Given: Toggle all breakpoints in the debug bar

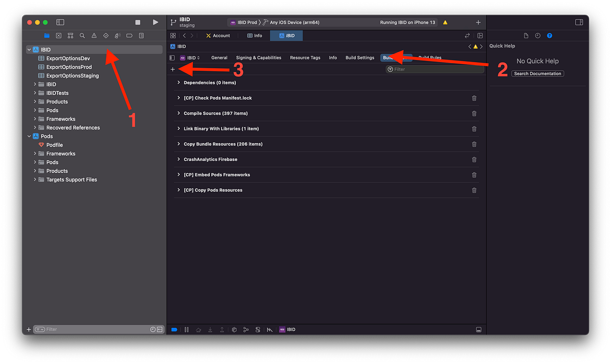Looking at the screenshot, I should 174,329.
